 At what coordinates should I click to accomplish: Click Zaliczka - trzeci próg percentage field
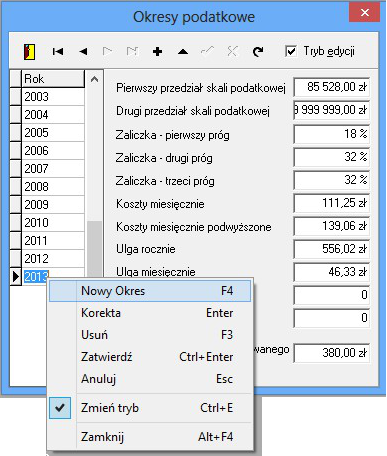[332, 180]
